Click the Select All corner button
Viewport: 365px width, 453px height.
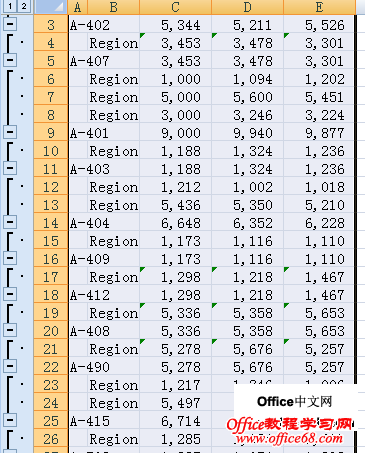(51, 7)
